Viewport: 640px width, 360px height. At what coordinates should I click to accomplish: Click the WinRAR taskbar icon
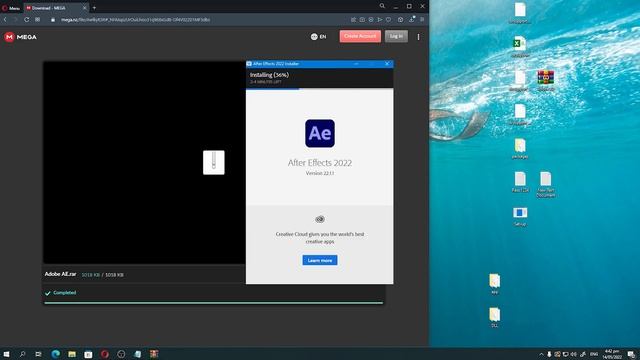point(154,354)
